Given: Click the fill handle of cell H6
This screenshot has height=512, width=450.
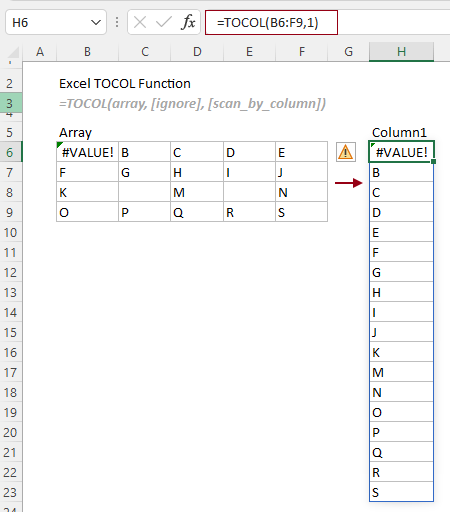Looking at the screenshot, I should (x=433, y=162).
